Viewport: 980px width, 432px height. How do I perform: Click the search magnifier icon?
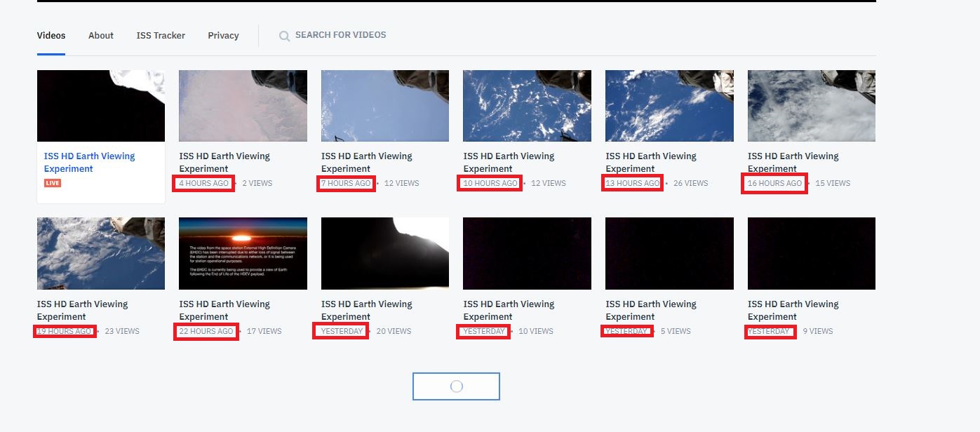point(284,36)
